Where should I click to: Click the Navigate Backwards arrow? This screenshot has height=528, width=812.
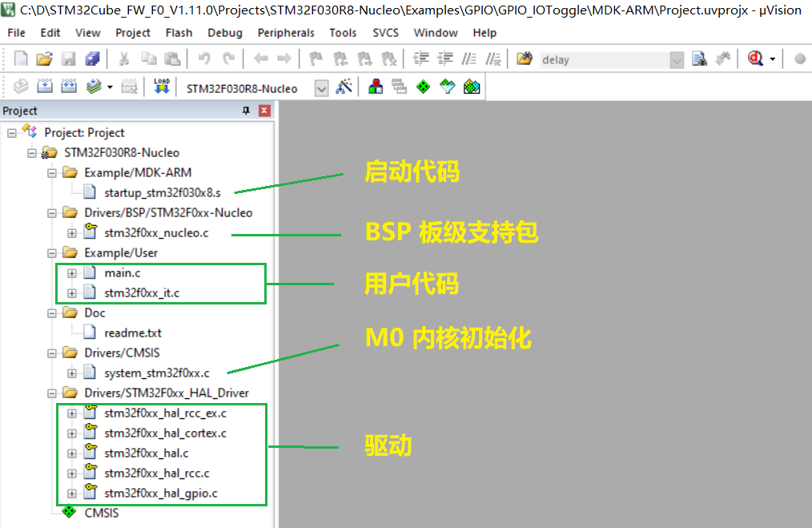click(260, 59)
